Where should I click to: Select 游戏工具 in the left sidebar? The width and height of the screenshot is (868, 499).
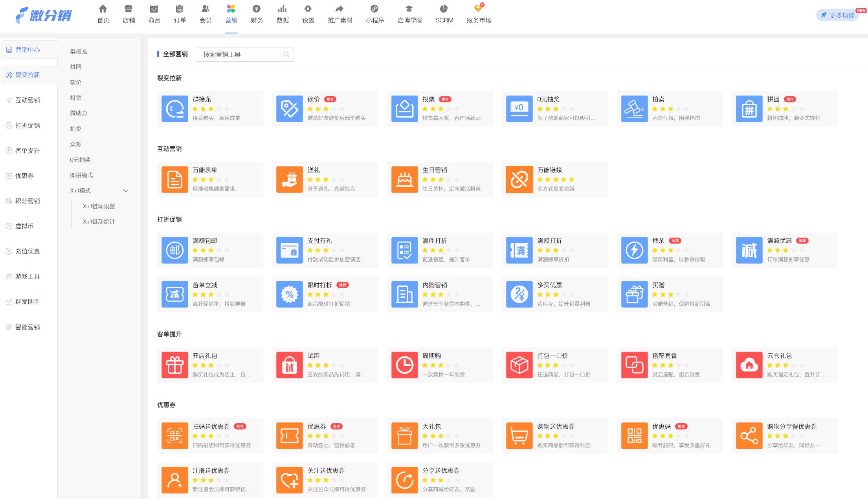coord(28,276)
